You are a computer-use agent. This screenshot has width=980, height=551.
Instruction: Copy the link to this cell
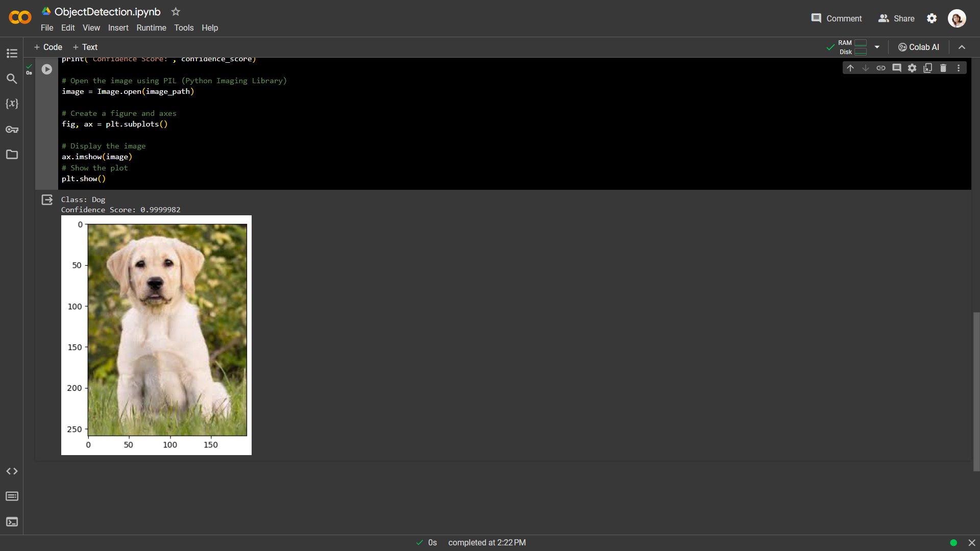[881, 67]
